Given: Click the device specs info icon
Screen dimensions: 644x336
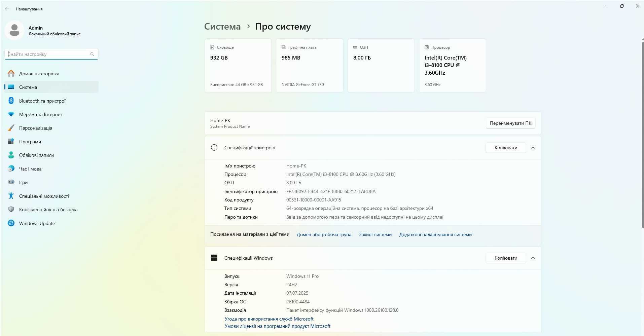Looking at the screenshot, I should pyautogui.click(x=214, y=147).
